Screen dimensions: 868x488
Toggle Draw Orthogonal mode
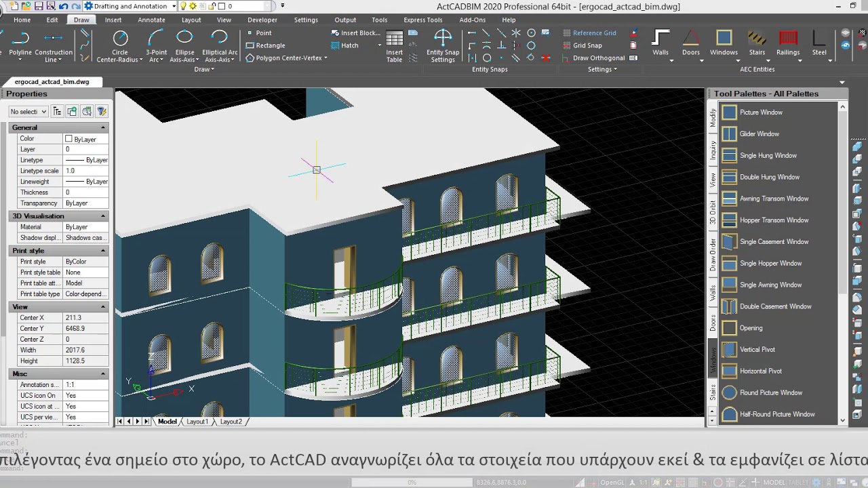[x=593, y=58]
